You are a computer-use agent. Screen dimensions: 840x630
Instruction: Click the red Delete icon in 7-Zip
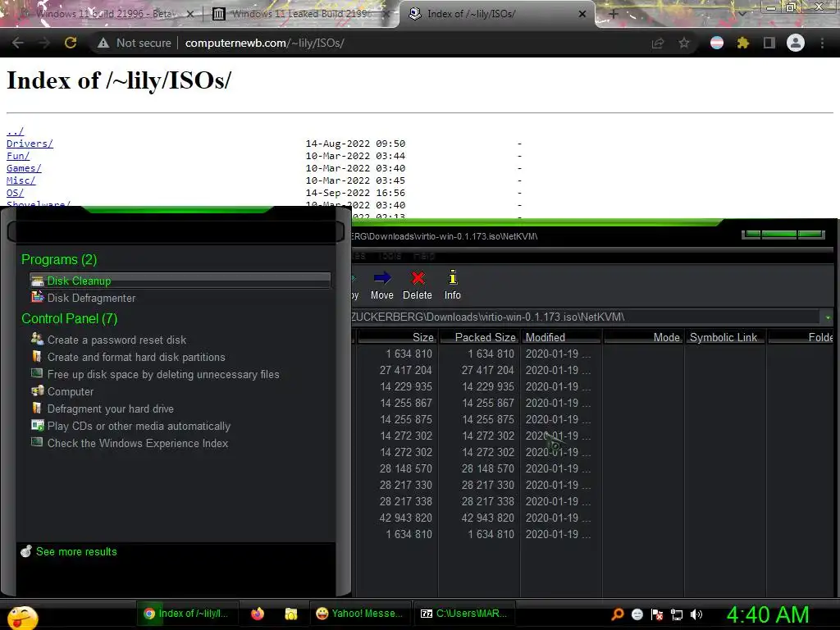click(418, 278)
